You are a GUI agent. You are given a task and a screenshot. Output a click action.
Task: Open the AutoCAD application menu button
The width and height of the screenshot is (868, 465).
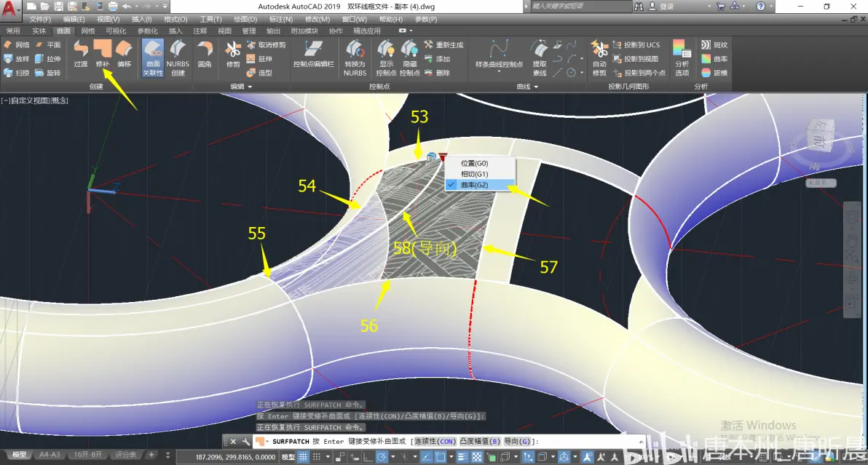click(10, 9)
